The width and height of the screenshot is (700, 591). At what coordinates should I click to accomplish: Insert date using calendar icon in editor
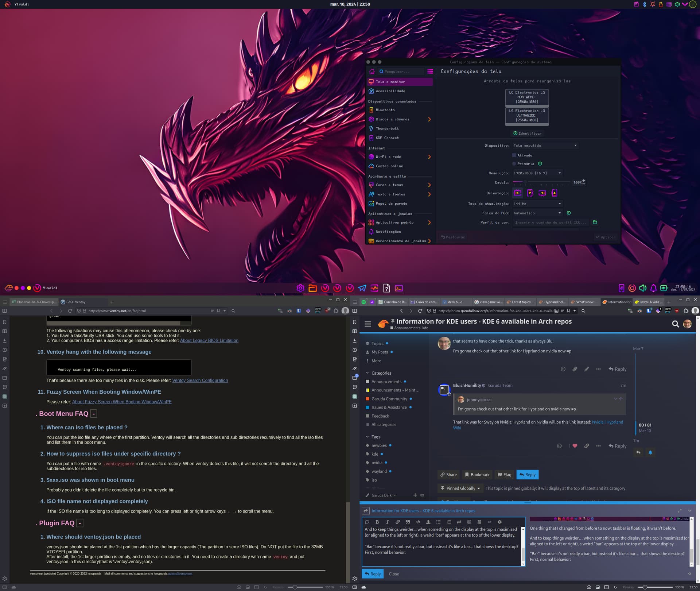tap(479, 522)
